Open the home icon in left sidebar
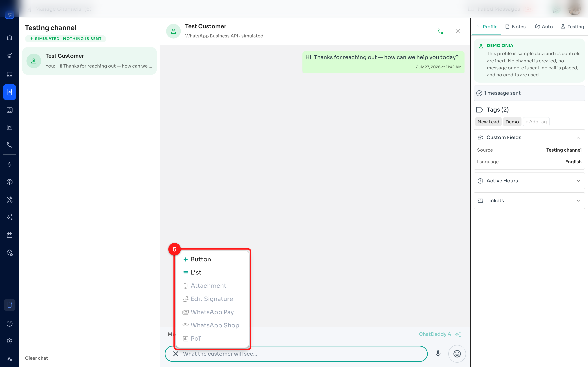The height and width of the screenshot is (367, 588). (10, 38)
